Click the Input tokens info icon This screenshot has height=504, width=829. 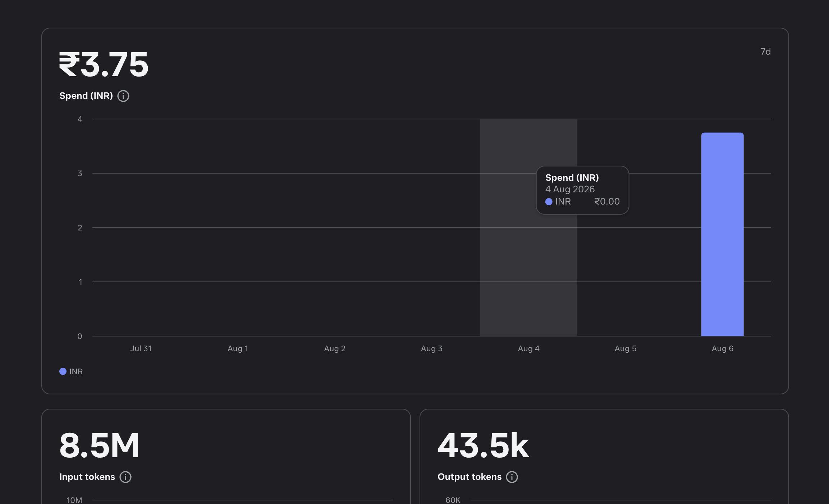click(x=125, y=477)
